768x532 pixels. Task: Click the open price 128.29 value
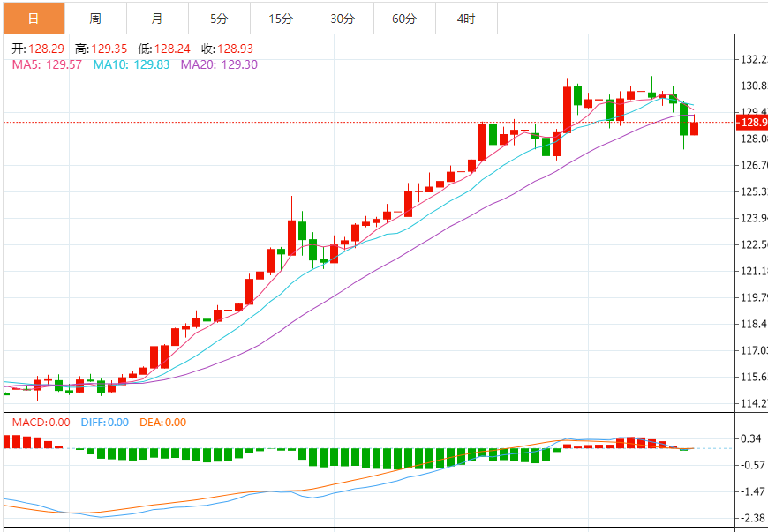coord(46,49)
